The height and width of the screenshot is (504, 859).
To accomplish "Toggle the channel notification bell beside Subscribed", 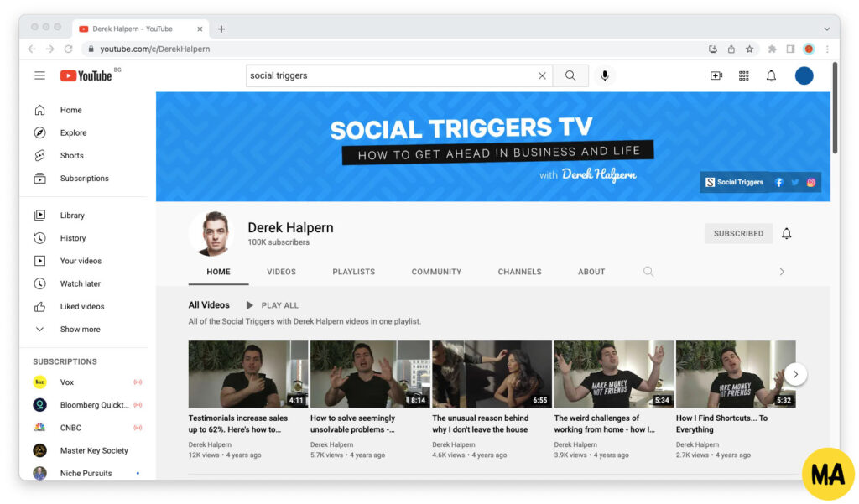I will click(786, 234).
